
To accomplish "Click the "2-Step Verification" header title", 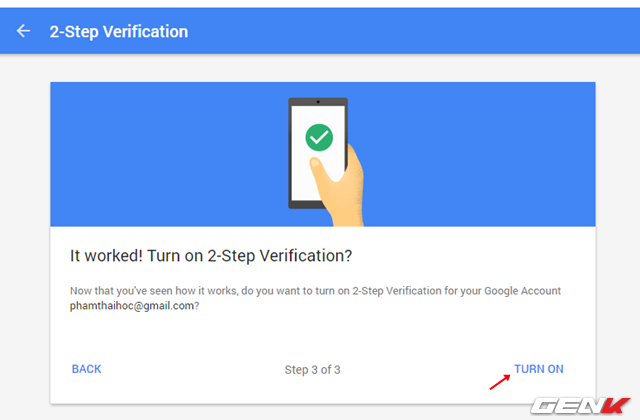I will (119, 31).
